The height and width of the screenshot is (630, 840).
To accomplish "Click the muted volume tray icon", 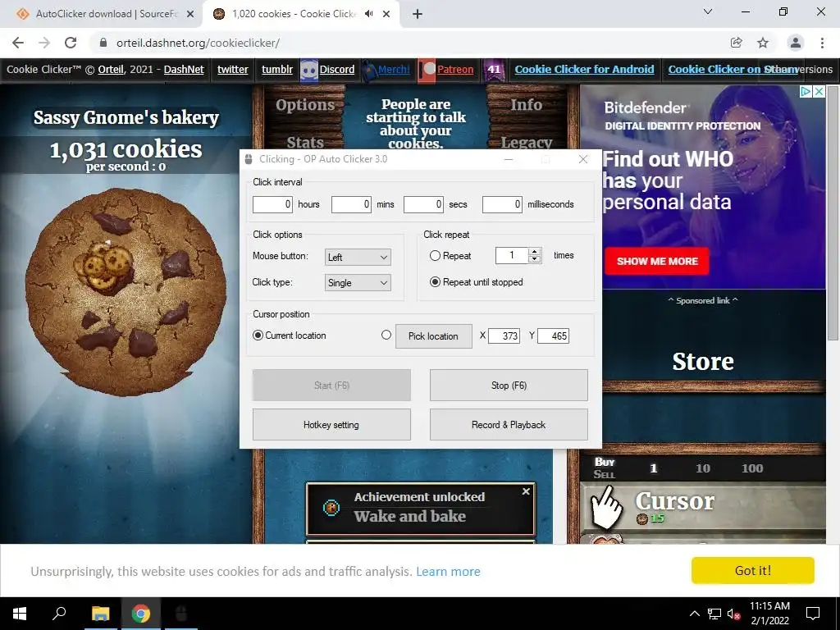I will pos(733,614).
